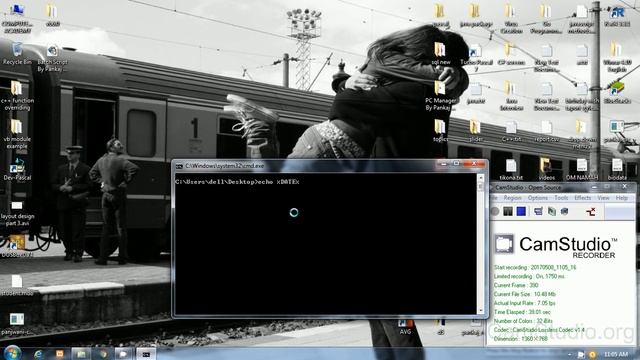The height and width of the screenshot is (360, 640).
Task: Click the CamStudio Recorder logo image
Action: click(555, 246)
